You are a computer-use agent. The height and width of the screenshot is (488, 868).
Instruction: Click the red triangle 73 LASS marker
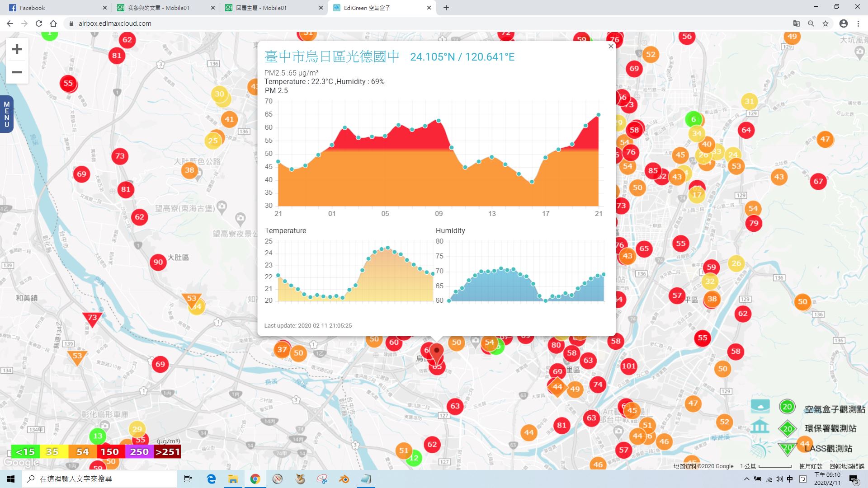[92, 319]
